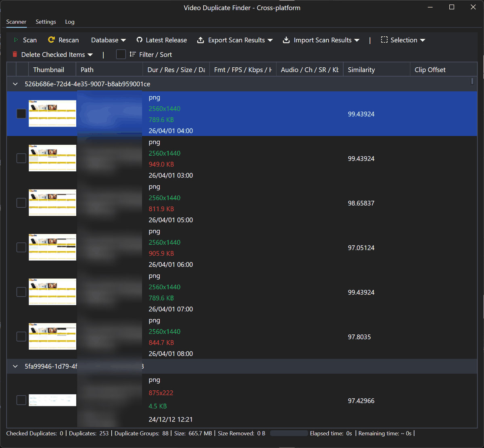Open the Log tab
Image resolution: width=484 pixels, height=448 pixels.
(70, 22)
